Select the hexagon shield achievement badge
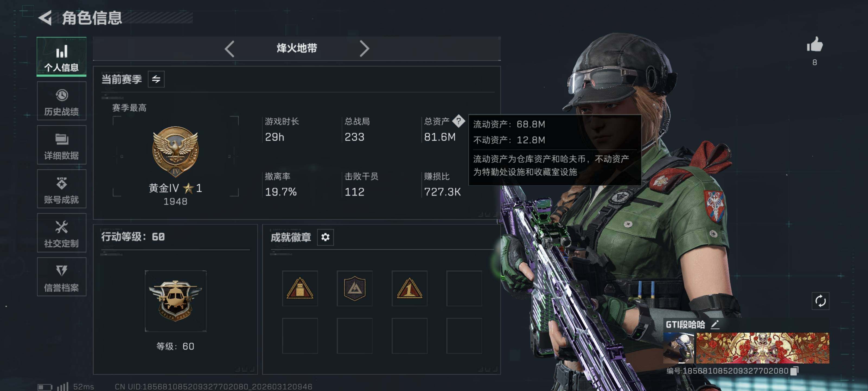The height and width of the screenshot is (391, 868). tap(355, 288)
